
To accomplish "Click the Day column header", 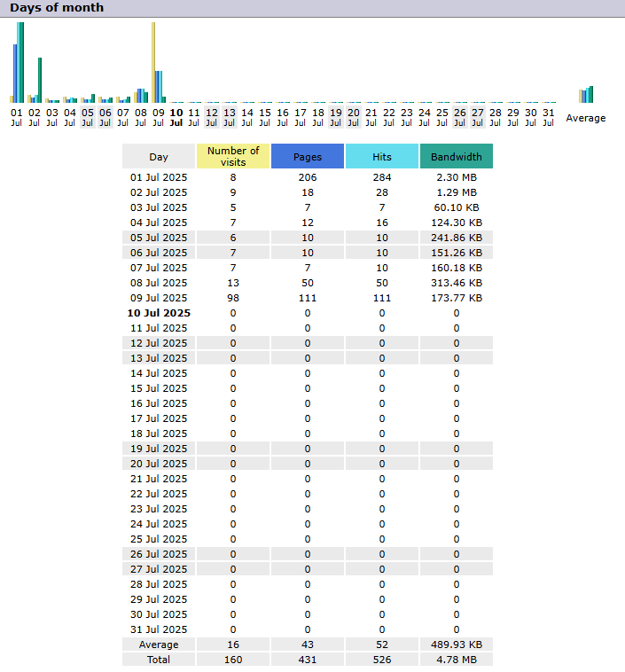I will (159, 156).
